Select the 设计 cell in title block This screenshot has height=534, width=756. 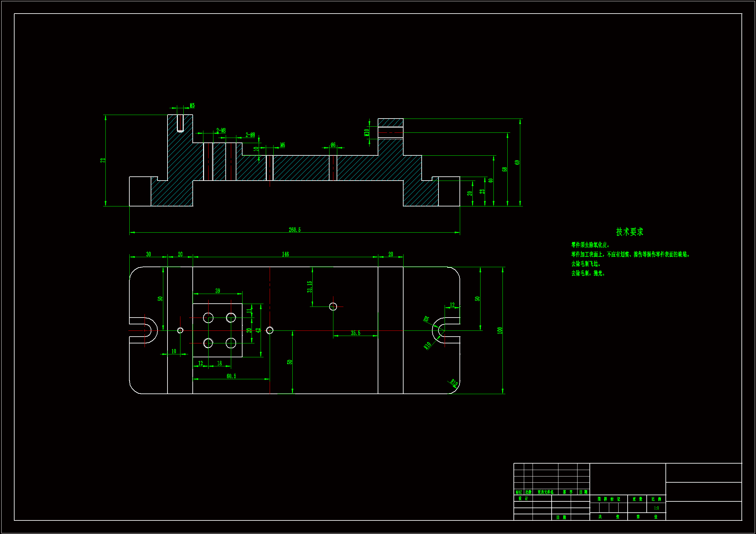tap(523, 498)
